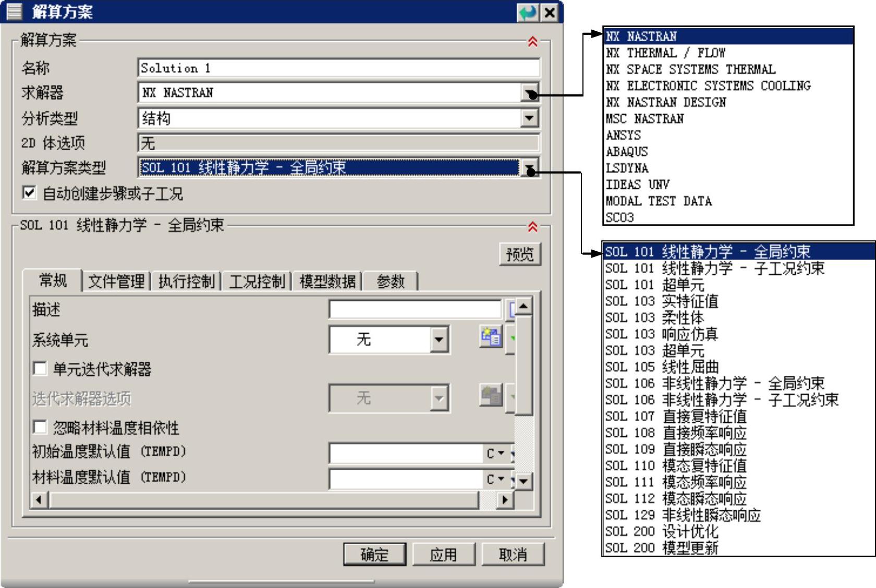Click the reset dialog icon in title bar
The image size is (876, 588).
[527, 12]
